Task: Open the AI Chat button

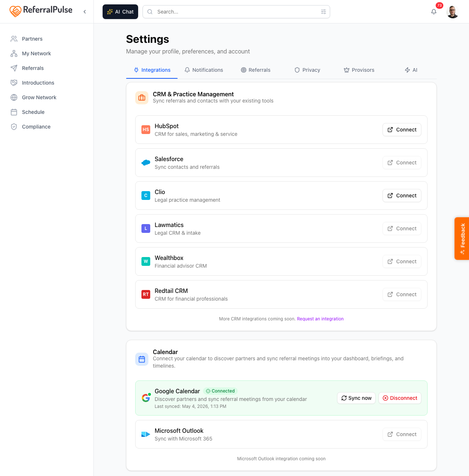Action: (120, 12)
